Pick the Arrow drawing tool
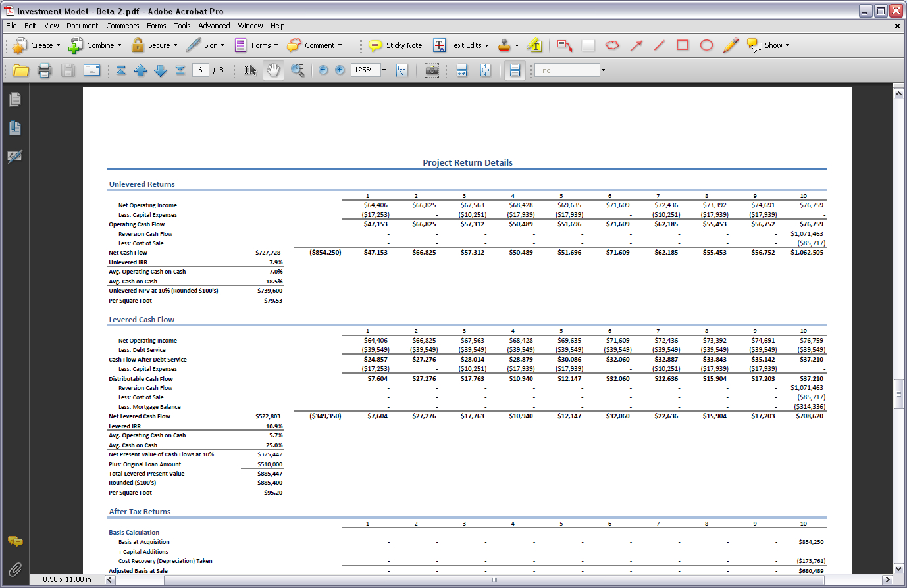 [636, 45]
